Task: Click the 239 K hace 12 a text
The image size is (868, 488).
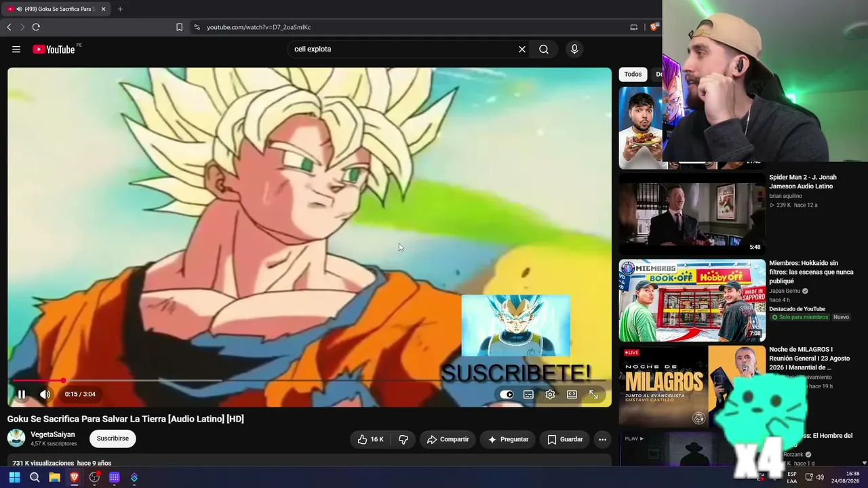Action: [793, 205]
